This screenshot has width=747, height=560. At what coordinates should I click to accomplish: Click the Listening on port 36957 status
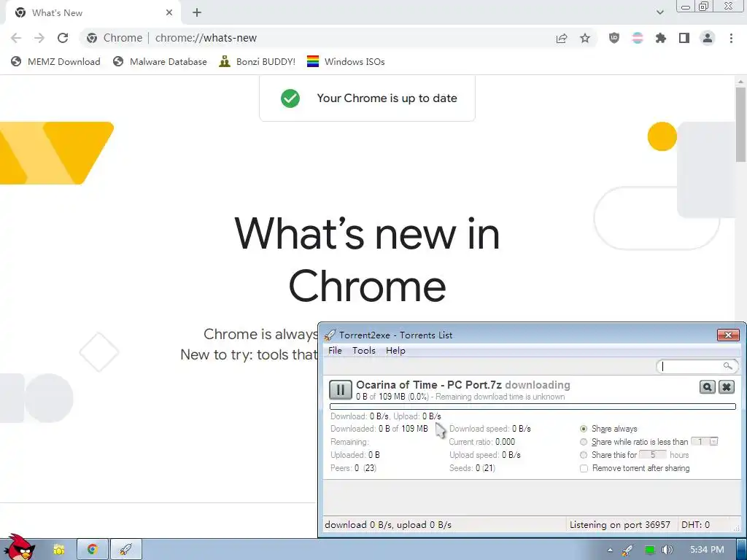[x=620, y=525]
